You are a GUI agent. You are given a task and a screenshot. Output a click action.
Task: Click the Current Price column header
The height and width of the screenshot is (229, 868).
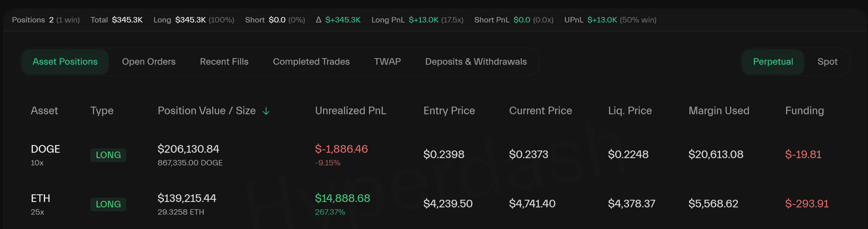pos(540,111)
